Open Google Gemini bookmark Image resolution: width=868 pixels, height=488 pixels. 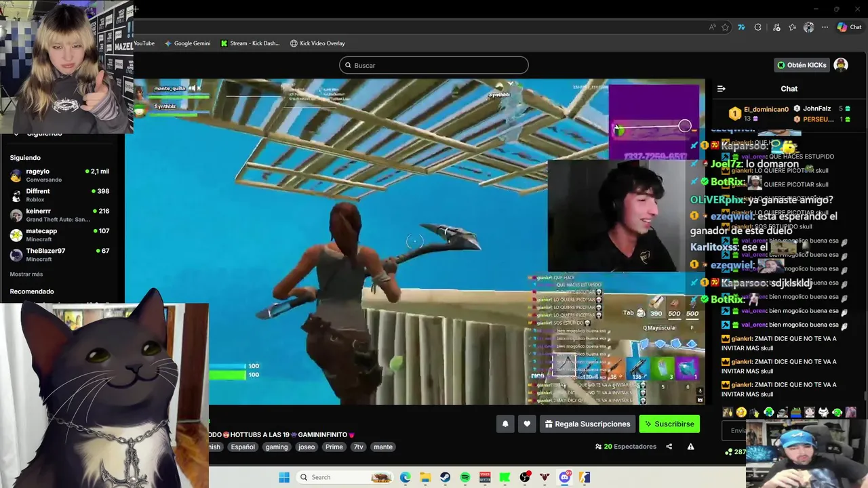click(187, 43)
